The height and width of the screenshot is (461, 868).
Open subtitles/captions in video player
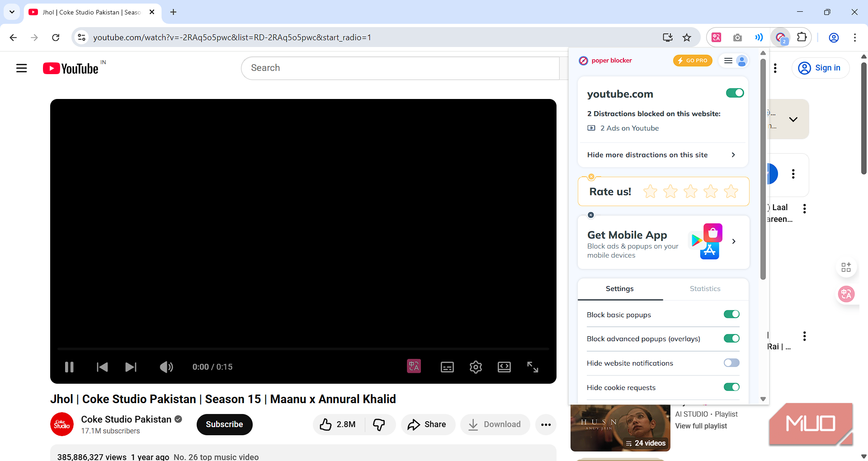pos(447,367)
